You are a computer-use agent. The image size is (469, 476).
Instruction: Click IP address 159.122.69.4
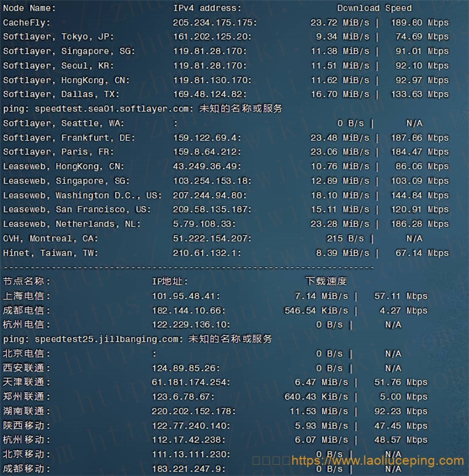coord(207,138)
